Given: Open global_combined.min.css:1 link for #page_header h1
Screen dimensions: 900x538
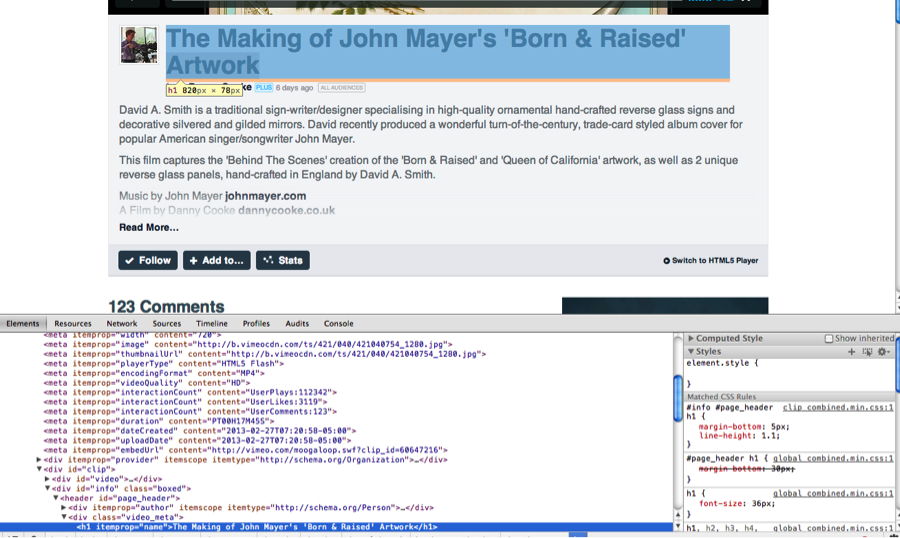Looking at the screenshot, I should pos(832,458).
